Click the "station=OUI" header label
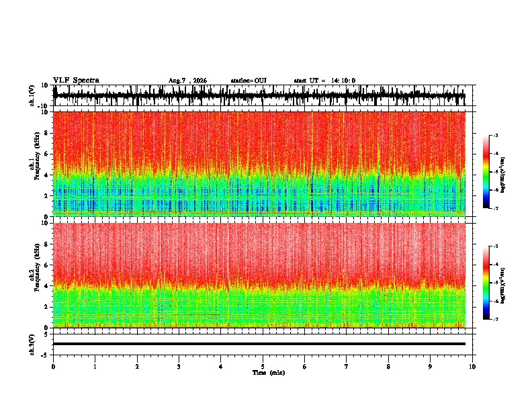The width and height of the screenshot is (532, 411). pos(249,81)
